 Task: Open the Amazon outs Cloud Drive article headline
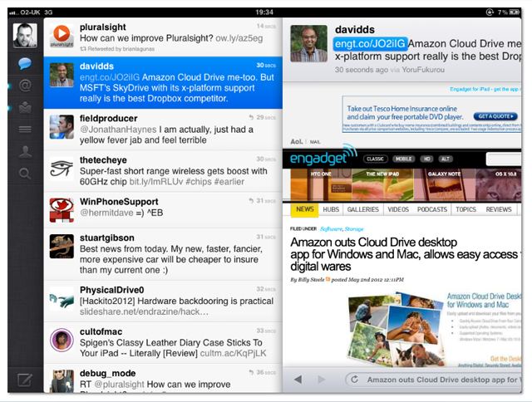404,254
